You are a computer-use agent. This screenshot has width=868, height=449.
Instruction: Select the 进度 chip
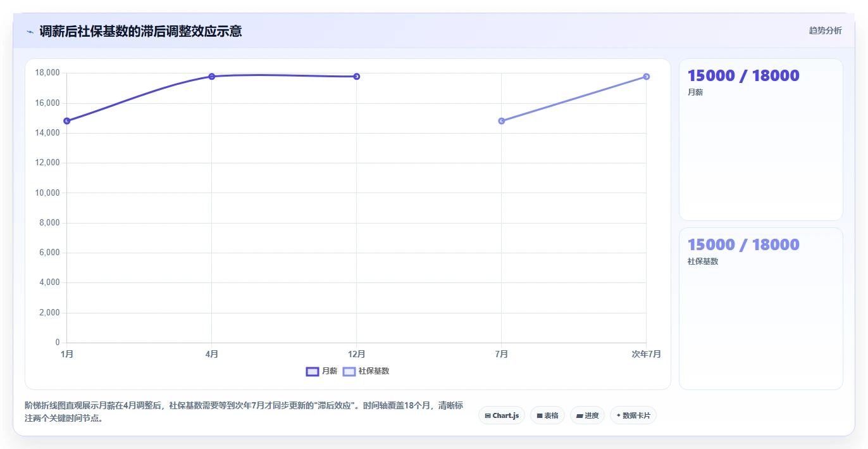click(587, 415)
